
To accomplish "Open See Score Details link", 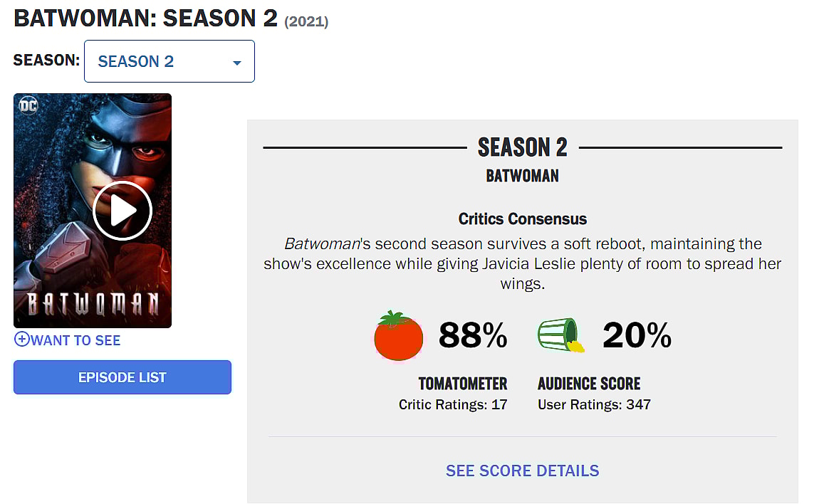I will pos(522,471).
